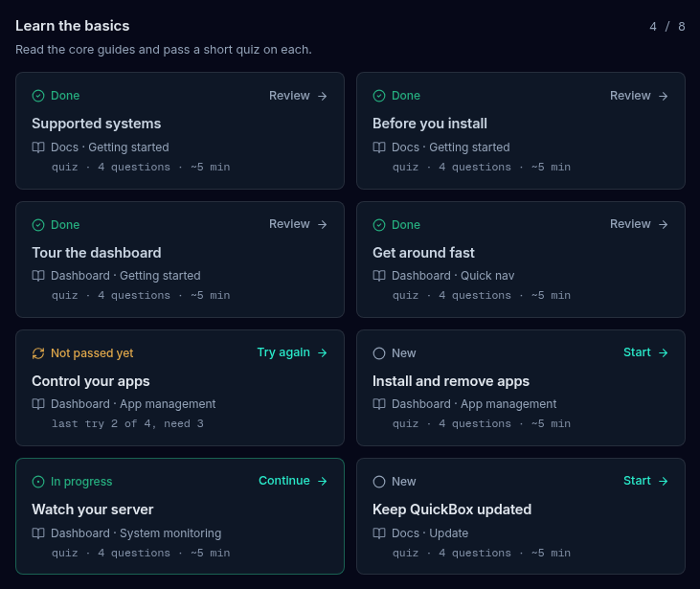Review the Tour the dashboard guide
The width and height of the screenshot is (700, 589).
point(298,224)
